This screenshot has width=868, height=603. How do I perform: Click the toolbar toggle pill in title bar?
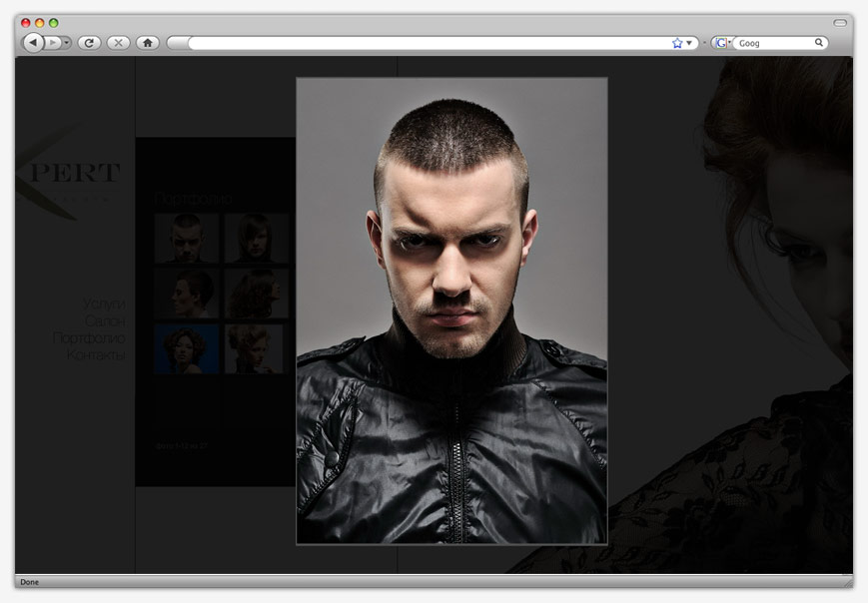pyautogui.click(x=840, y=22)
